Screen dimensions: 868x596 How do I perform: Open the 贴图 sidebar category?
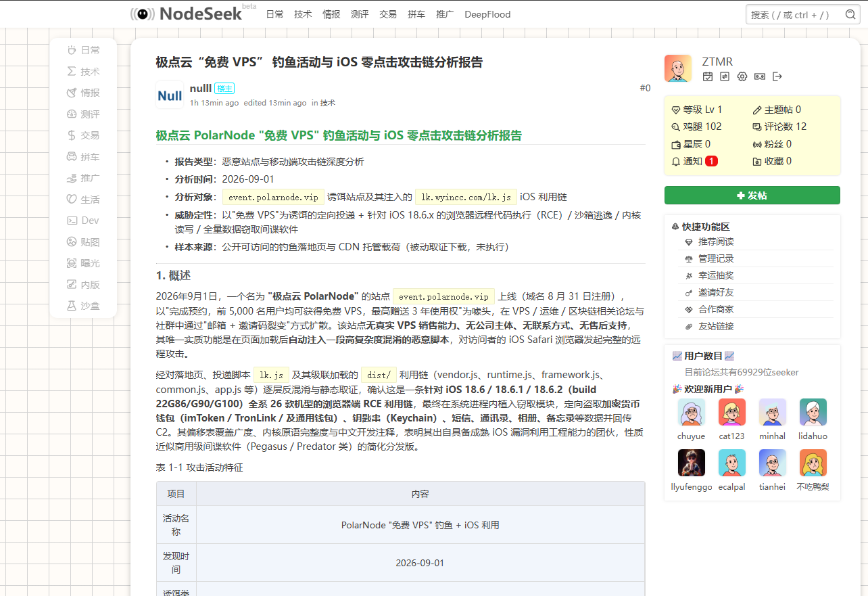(83, 242)
